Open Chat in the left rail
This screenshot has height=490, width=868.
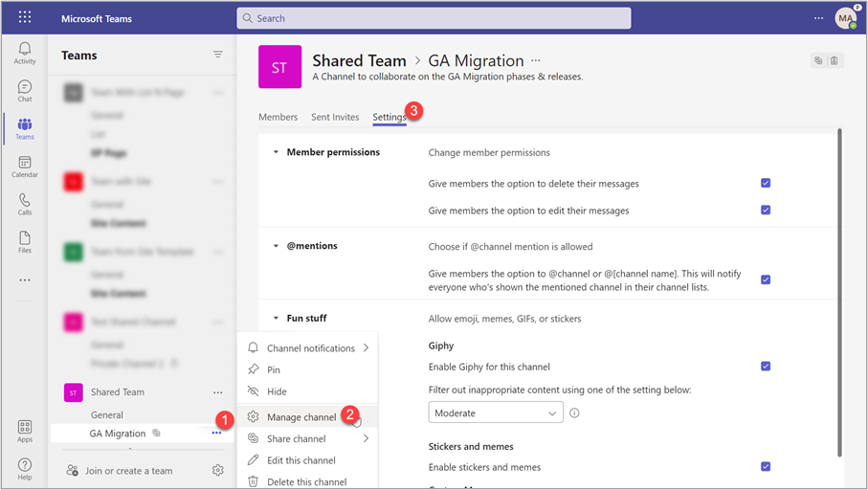(25, 91)
